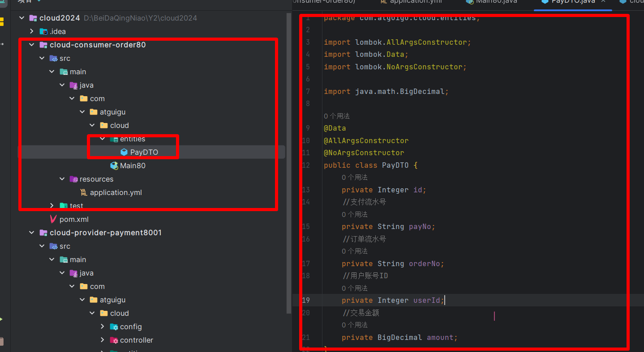
Task: Click the atguigu folder icon under cloud-provider-payment8001
Action: [94, 300]
